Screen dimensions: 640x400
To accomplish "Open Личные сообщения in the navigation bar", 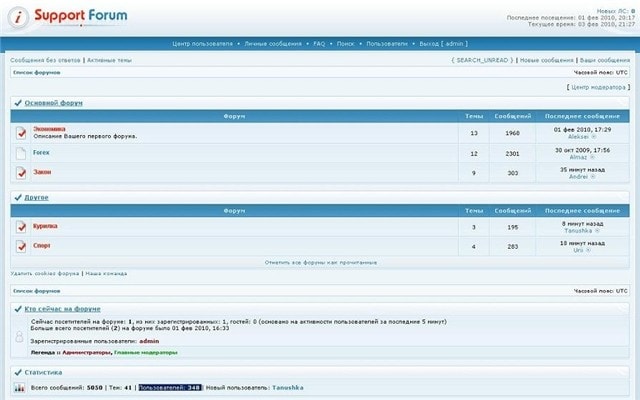I will point(273,44).
